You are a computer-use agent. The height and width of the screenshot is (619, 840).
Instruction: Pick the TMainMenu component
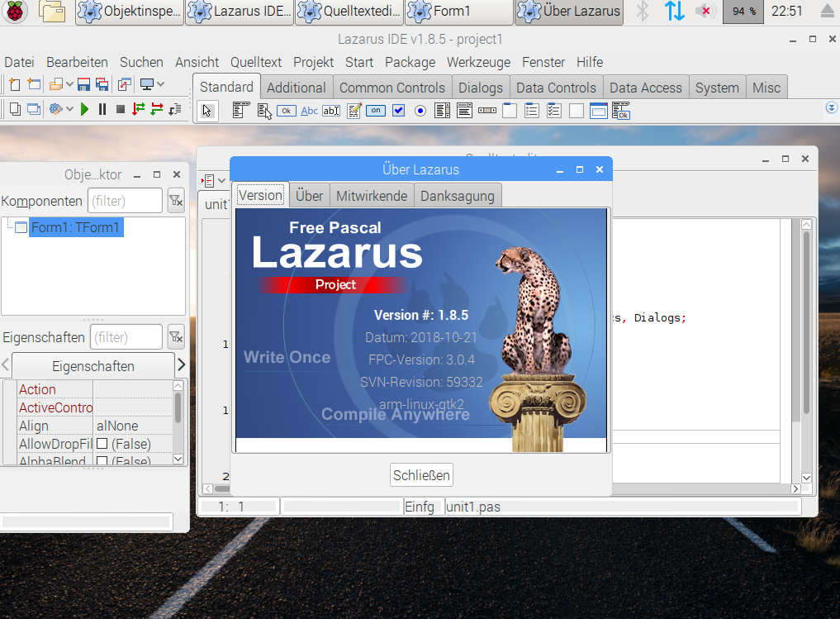tap(241, 111)
